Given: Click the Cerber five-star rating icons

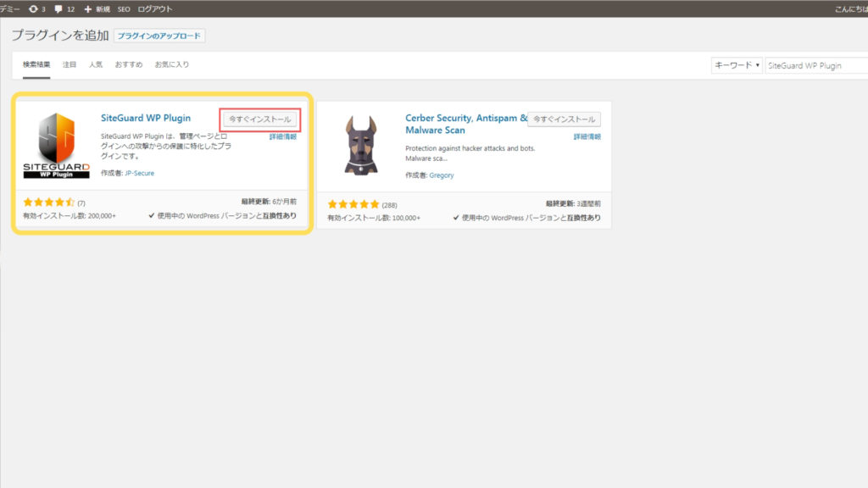Looking at the screenshot, I should coord(353,205).
